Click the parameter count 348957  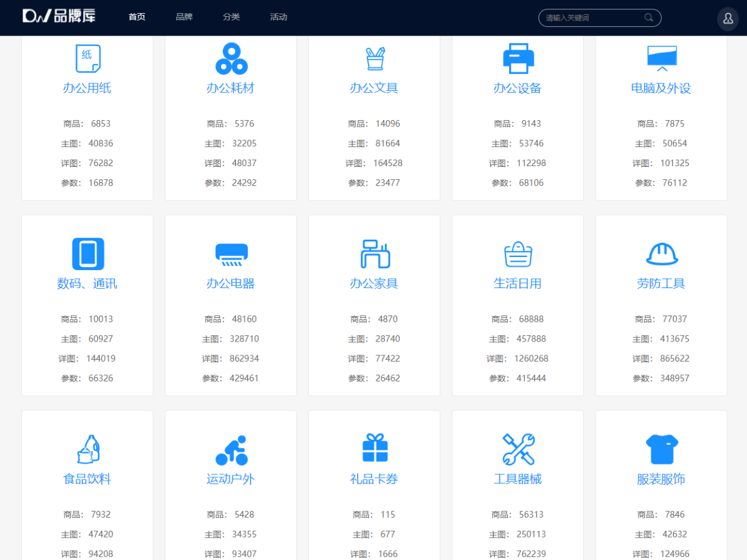click(675, 378)
